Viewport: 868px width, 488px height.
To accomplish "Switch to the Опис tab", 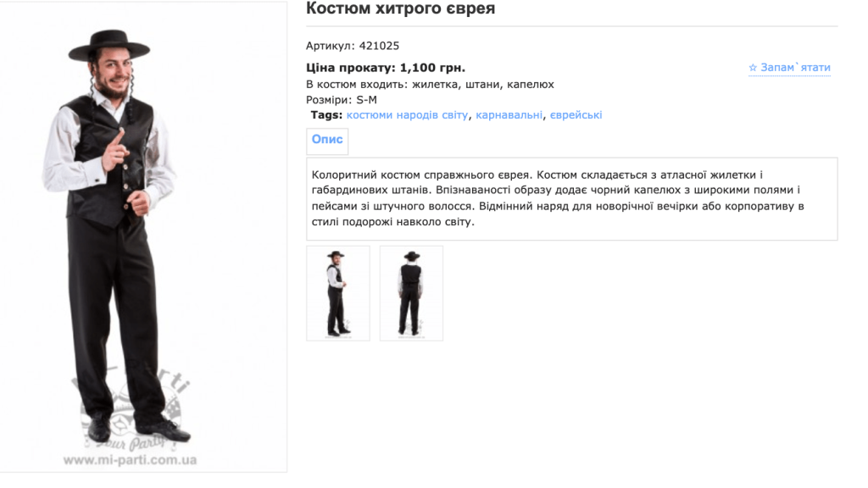I will 327,140.
